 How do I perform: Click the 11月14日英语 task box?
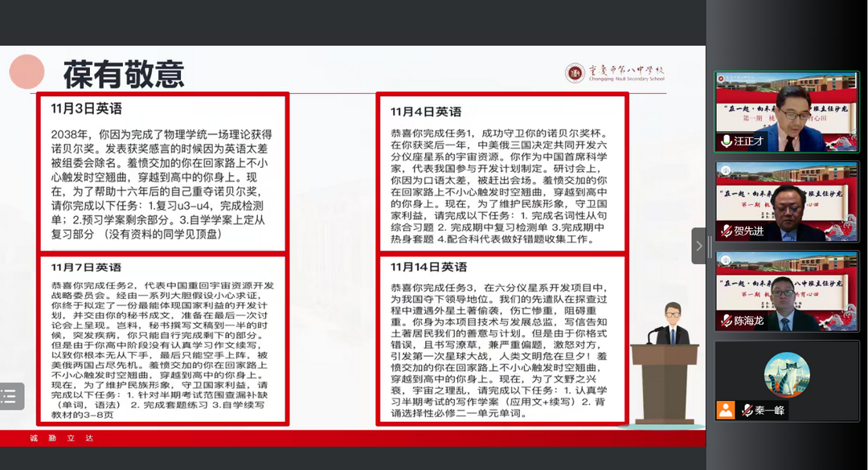pyautogui.click(x=502, y=339)
